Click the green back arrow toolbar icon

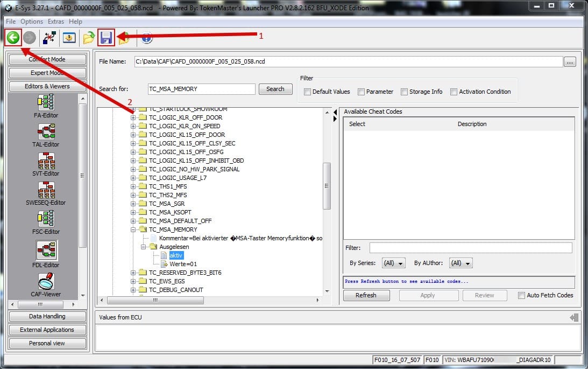[x=13, y=38]
